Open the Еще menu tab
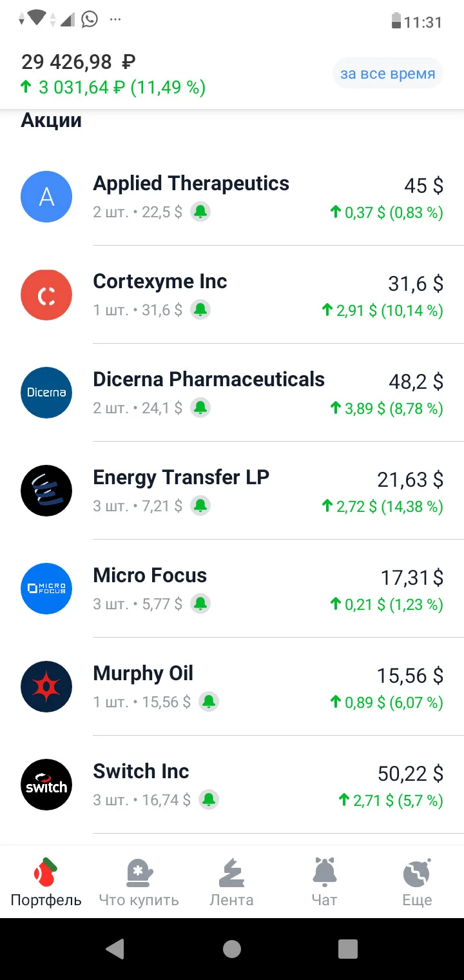The height and width of the screenshot is (980, 464). coord(418,882)
